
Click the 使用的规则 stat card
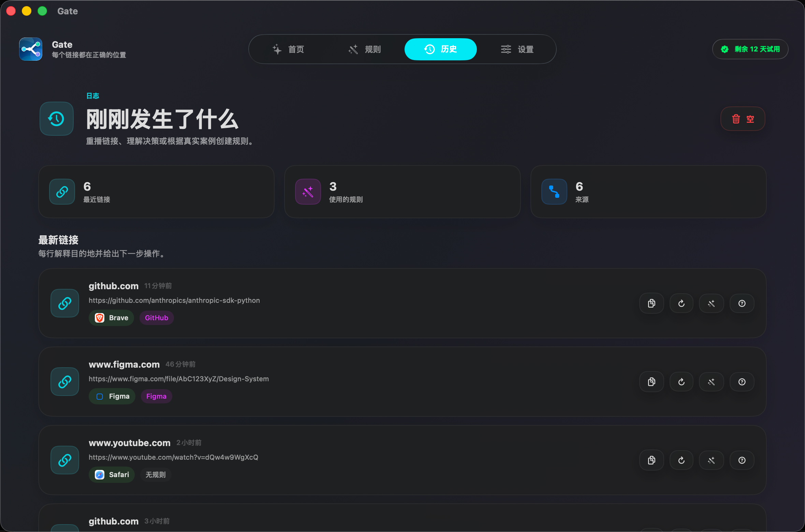402,192
